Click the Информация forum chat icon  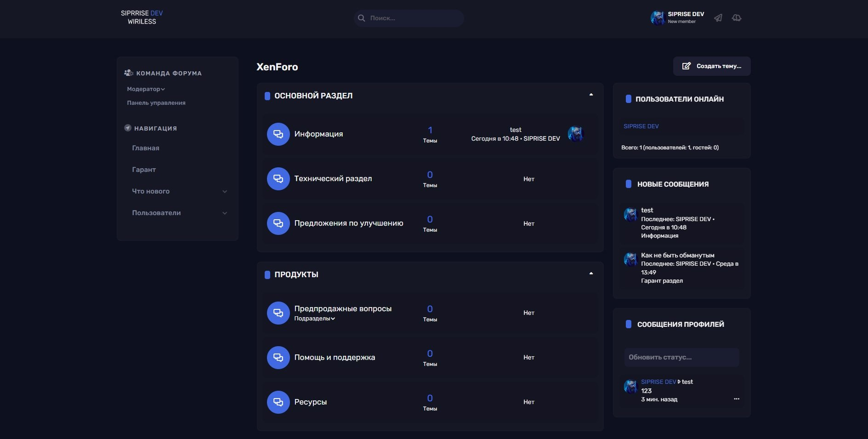(278, 134)
